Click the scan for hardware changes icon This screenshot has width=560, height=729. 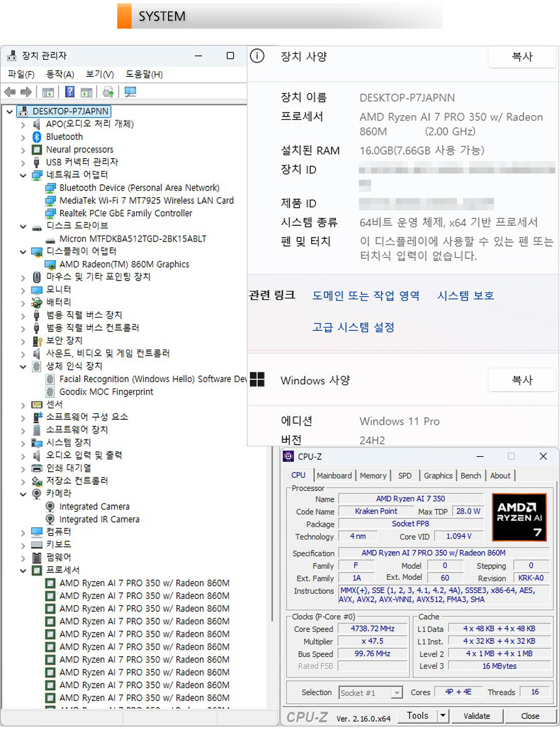tap(130, 92)
